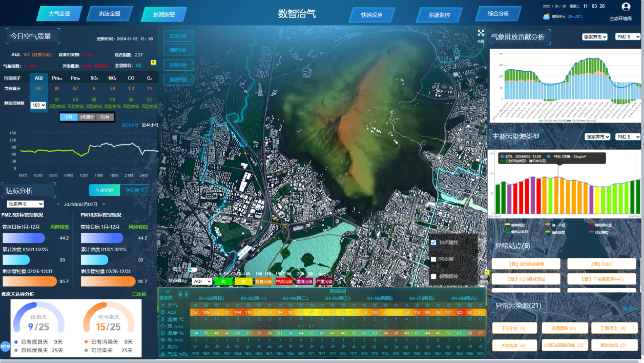Click the 气压 pressure row icon
The height and width of the screenshot is (363, 644).
click(163, 354)
